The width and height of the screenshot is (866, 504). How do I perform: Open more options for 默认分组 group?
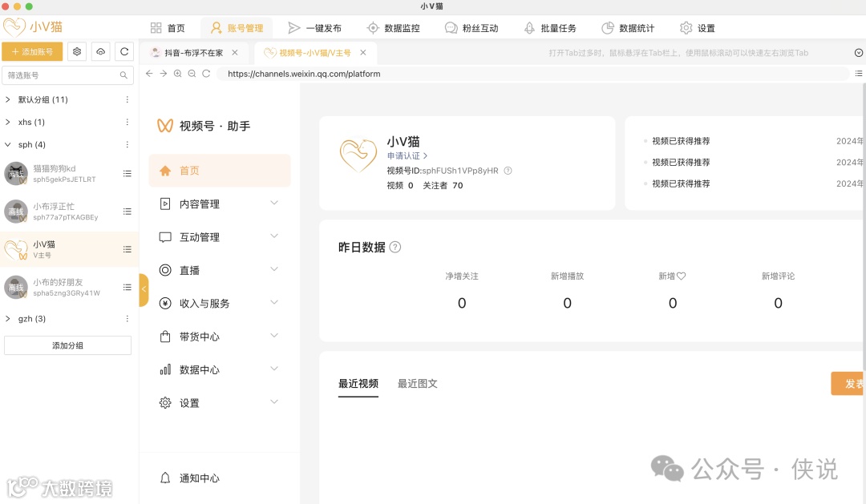click(127, 99)
